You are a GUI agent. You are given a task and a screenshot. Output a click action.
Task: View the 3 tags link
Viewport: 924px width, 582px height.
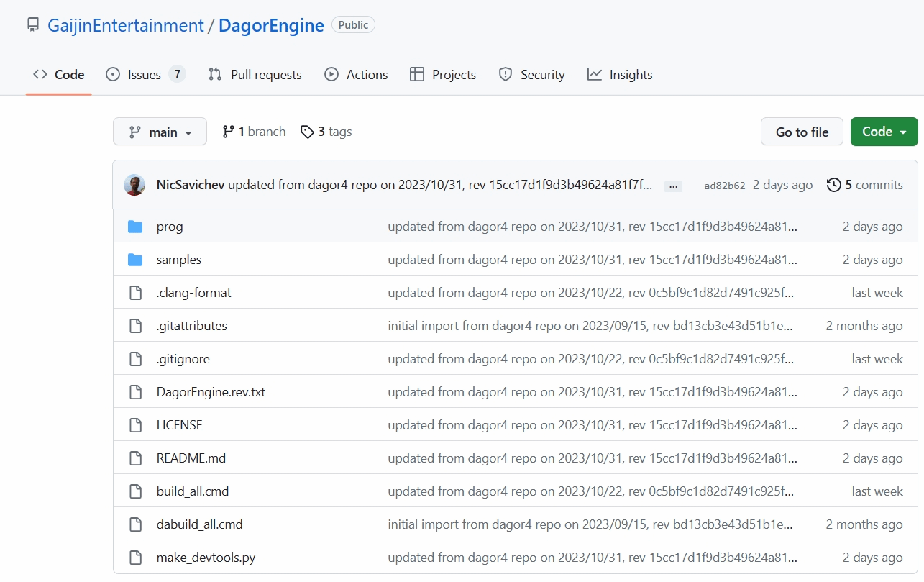point(326,132)
